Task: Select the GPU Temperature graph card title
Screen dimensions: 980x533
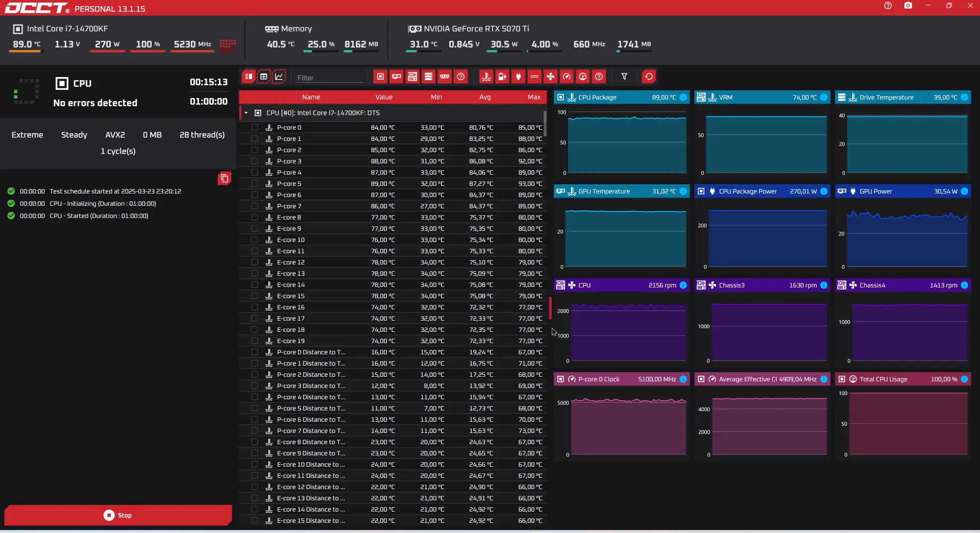Action: click(604, 191)
